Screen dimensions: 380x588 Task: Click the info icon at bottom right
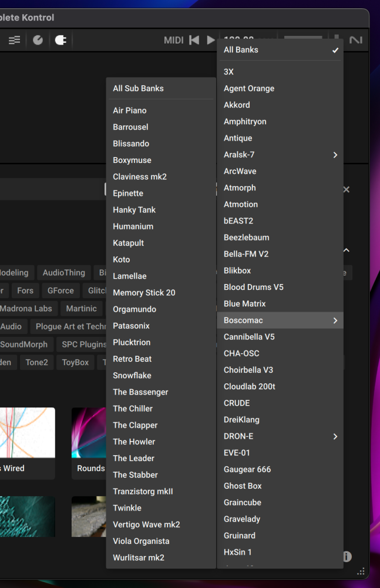[x=347, y=556]
